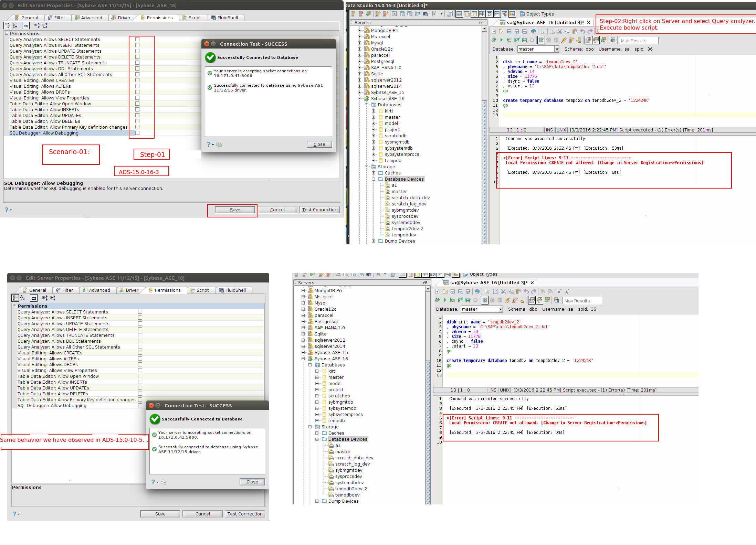Toggle SQL Debugger Allow Debugging checkbox, upper dialog

[x=137, y=133]
